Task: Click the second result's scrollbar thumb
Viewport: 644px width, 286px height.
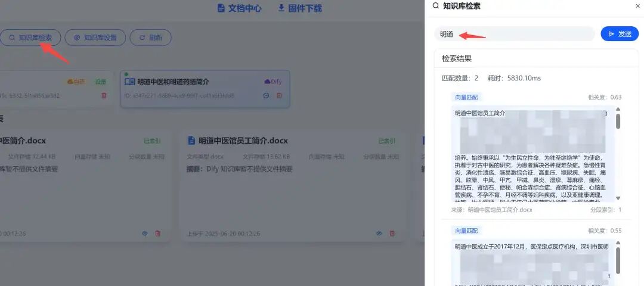Action: pos(618,260)
